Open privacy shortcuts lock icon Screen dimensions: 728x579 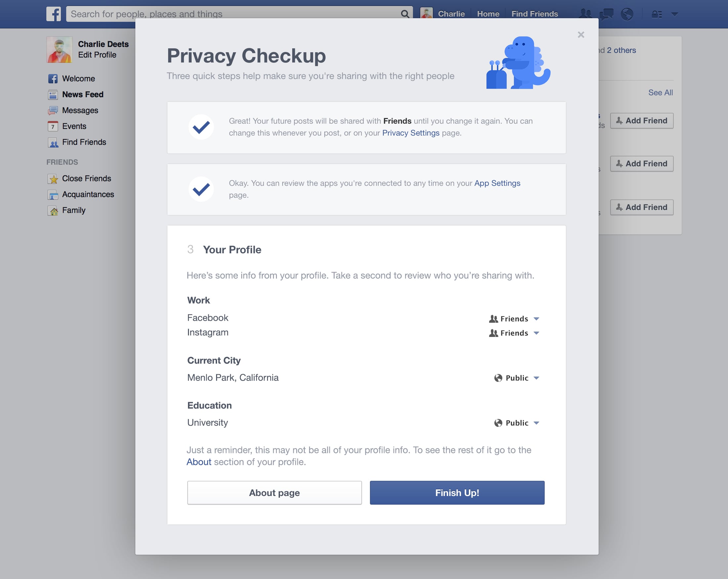tap(656, 14)
